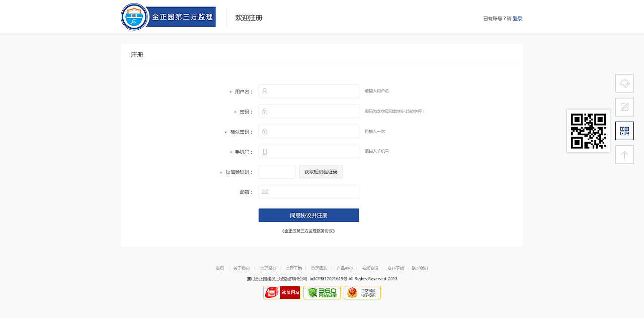This screenshot has height=318, width=644.
Task: Click the 获取短信验证码 button
Action: pyautogui.click(x=320, y=171)
